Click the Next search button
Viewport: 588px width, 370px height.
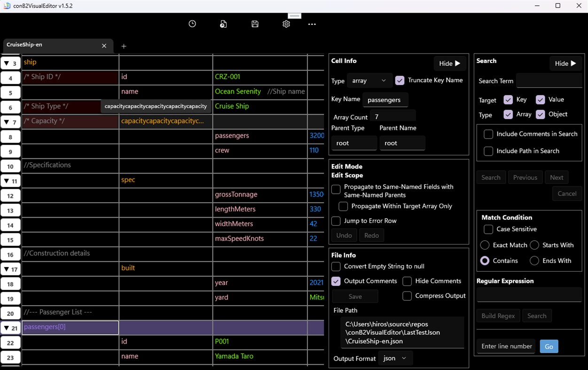[557, 178]
